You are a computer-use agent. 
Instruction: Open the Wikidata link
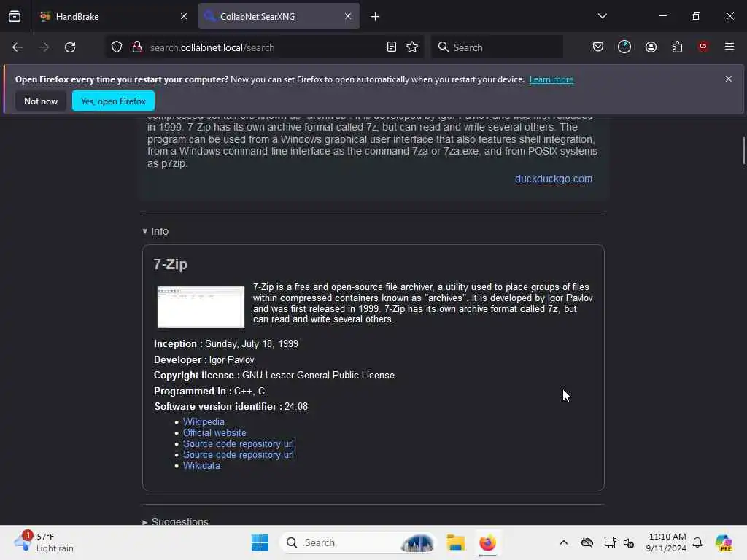coord(201,465)
